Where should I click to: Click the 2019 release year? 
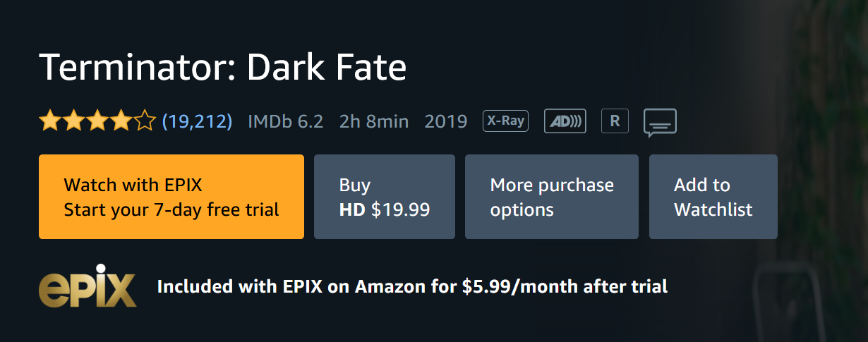coord(445,122)
